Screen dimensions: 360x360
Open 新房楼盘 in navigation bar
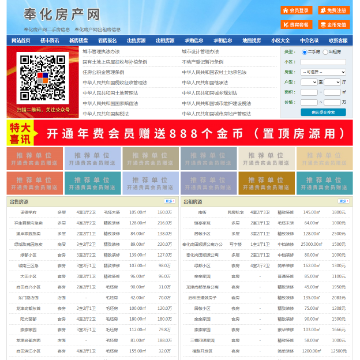click(x=79, y=41)
